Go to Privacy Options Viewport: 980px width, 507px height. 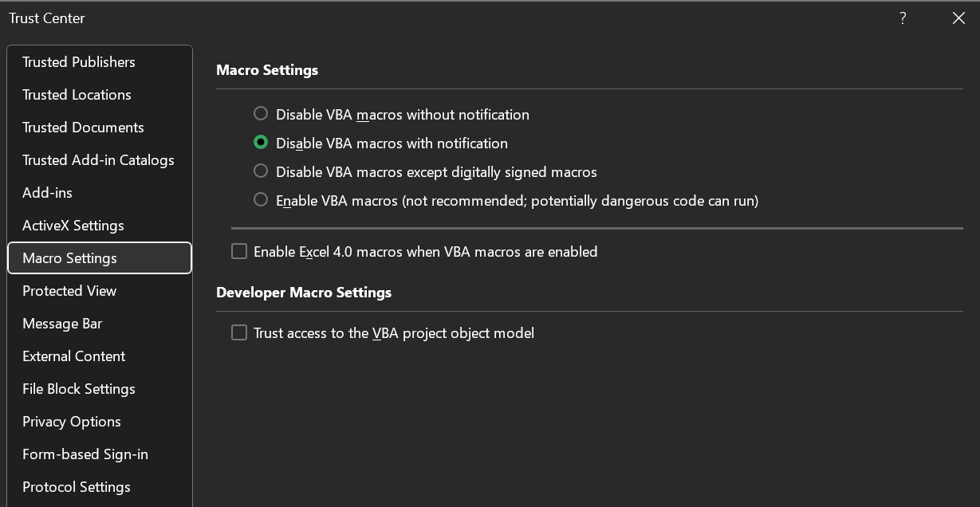click(71, 422)
